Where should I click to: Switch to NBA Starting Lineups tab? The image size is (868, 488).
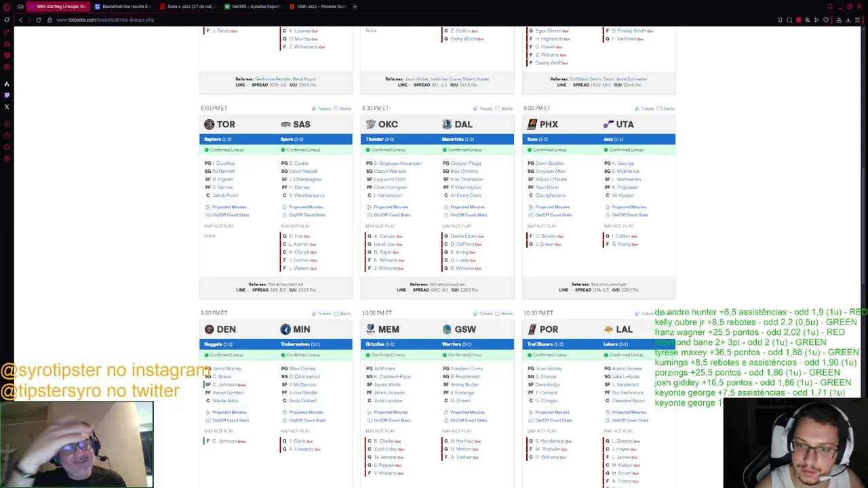58,6
